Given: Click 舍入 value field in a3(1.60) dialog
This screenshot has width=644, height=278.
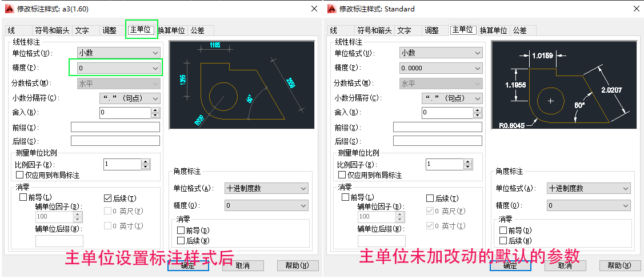Looking at the screenshot, I should pyautogui.click(x=126, y=112).
